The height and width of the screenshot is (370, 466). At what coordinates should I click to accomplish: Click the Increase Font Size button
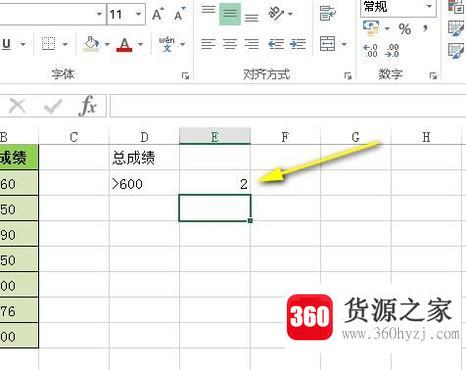pyautogui.click(x=158, y=14)
